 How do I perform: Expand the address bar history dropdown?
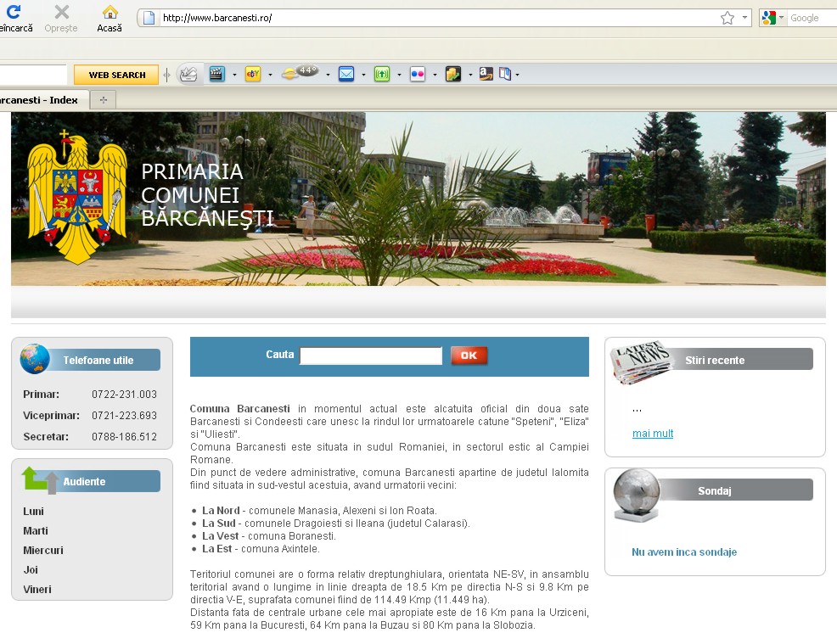point(744,18)
